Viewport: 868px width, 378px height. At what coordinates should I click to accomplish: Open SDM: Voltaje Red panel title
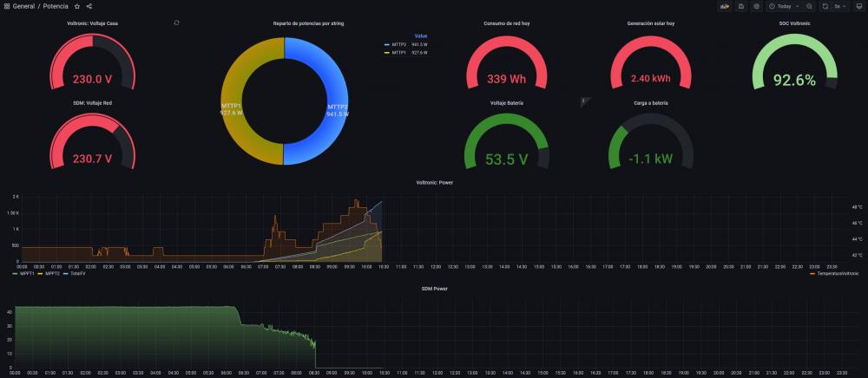[93, 103]
